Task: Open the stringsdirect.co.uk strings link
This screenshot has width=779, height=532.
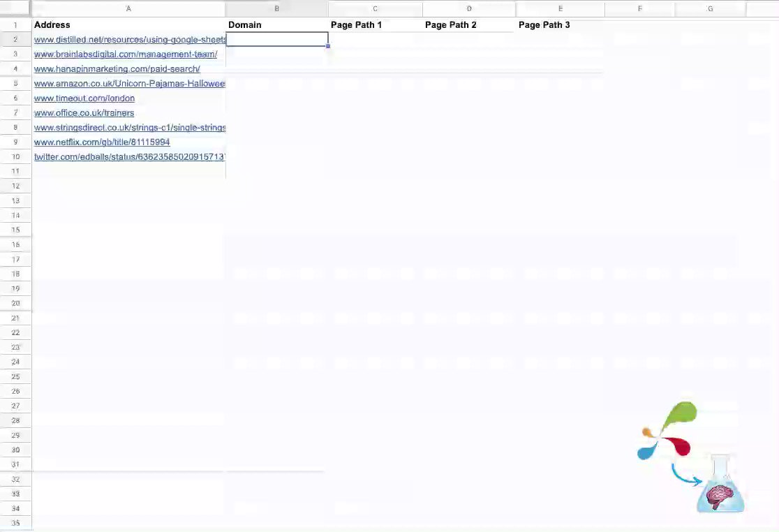Action: pyautogui.click(x=130, y=128)
